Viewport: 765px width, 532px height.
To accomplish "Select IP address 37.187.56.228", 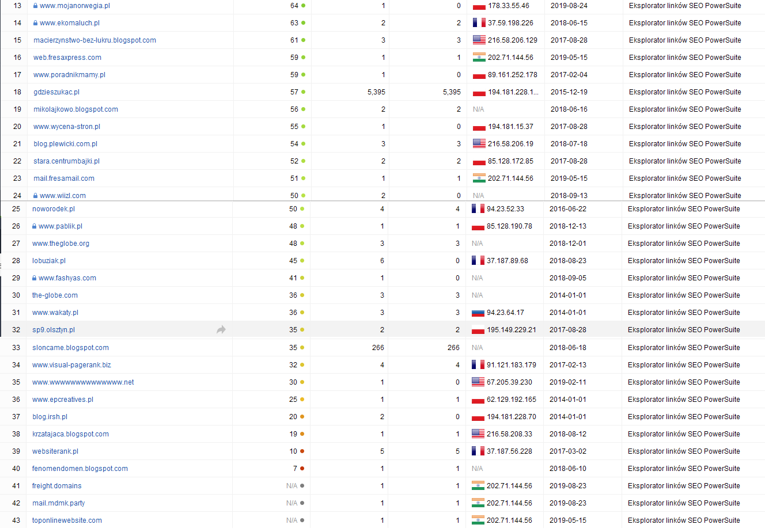I will pos(510,451).
